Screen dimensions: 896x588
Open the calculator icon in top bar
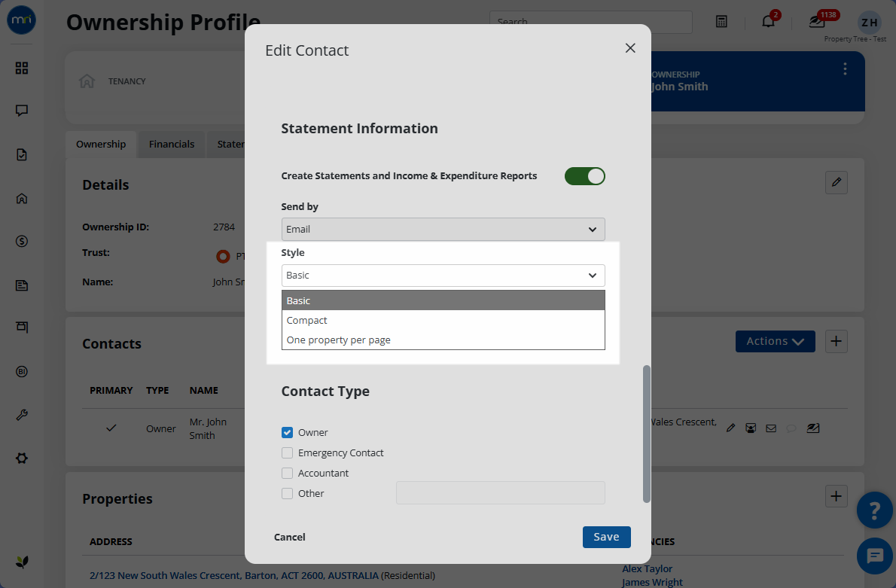tap(721, 22)
